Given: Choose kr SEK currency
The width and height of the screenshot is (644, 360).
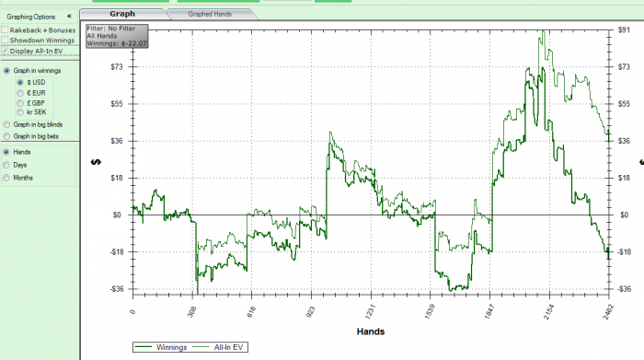Looking at the screenshot, I should (20, 112).
